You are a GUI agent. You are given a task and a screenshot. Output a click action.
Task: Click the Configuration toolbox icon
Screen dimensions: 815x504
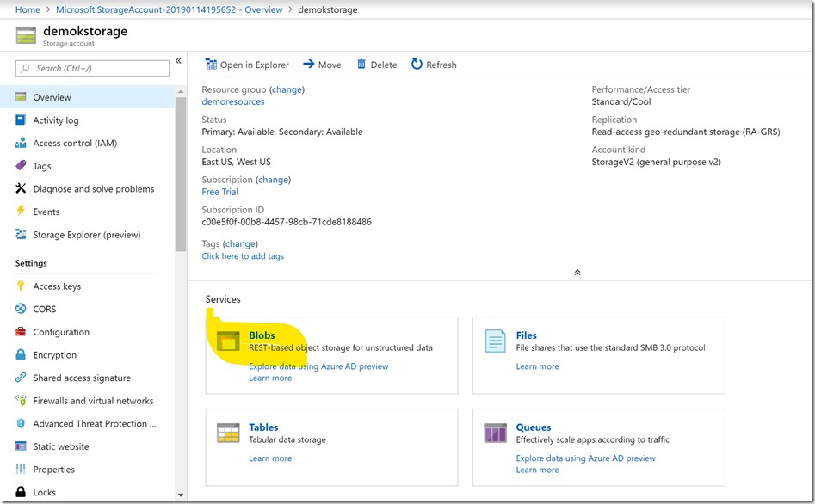pyautogui.click(x=21, y=331)
